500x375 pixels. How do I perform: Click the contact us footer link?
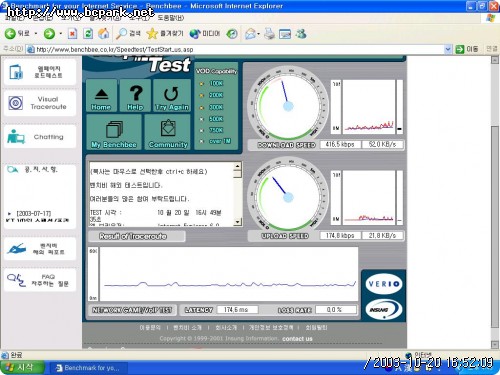pyautogui.click(x=297, y=339)
